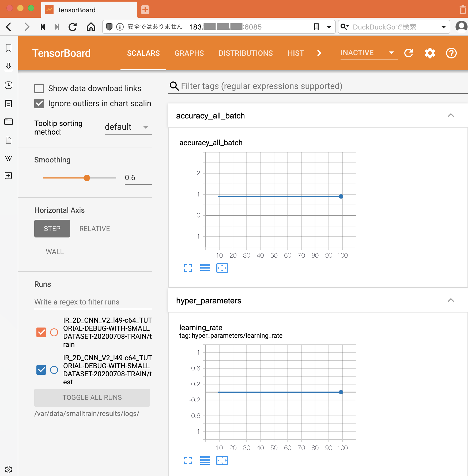Toggle y-axis log scale for accuracy_all_batch chart
Image resolution: width=468 pixels, height=476 pixels.
(x=205, y=268)
